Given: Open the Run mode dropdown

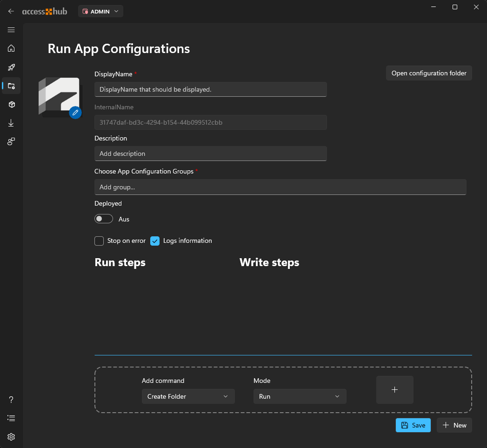Looking at the screenshot, I should click(x=300, y=396).
